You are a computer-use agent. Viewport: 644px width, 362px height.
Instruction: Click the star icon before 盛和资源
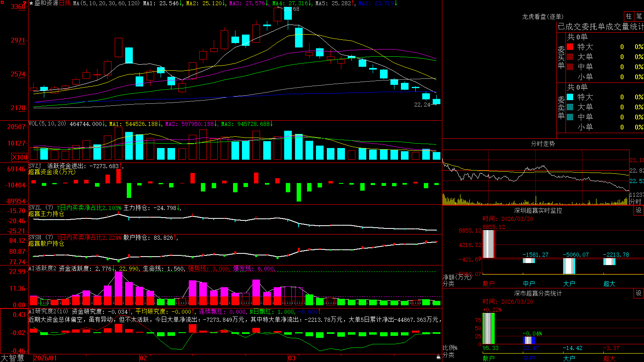tap(31, 3)
